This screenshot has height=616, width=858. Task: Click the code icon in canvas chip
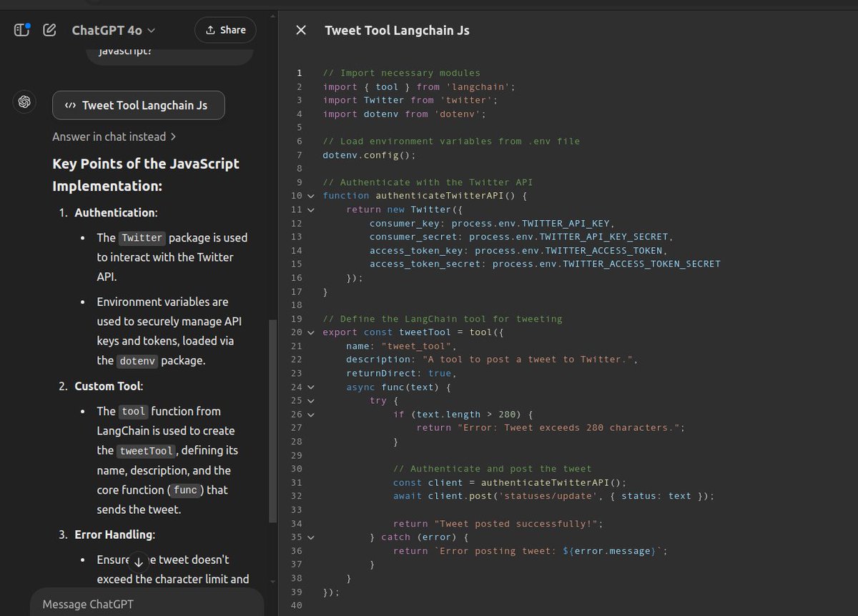(70, 105)
